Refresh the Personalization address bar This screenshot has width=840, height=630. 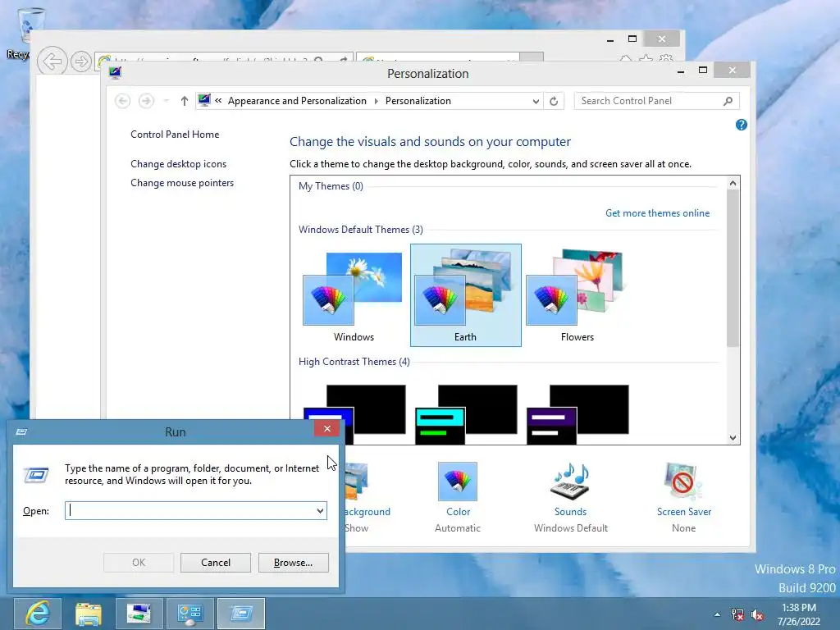tap(554, 101)
